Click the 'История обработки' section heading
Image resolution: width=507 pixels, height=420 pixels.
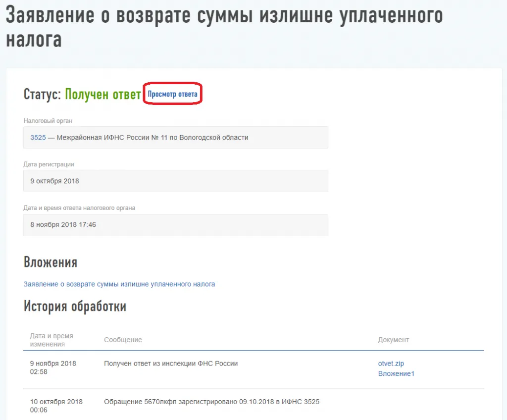(x=75, y=307)
